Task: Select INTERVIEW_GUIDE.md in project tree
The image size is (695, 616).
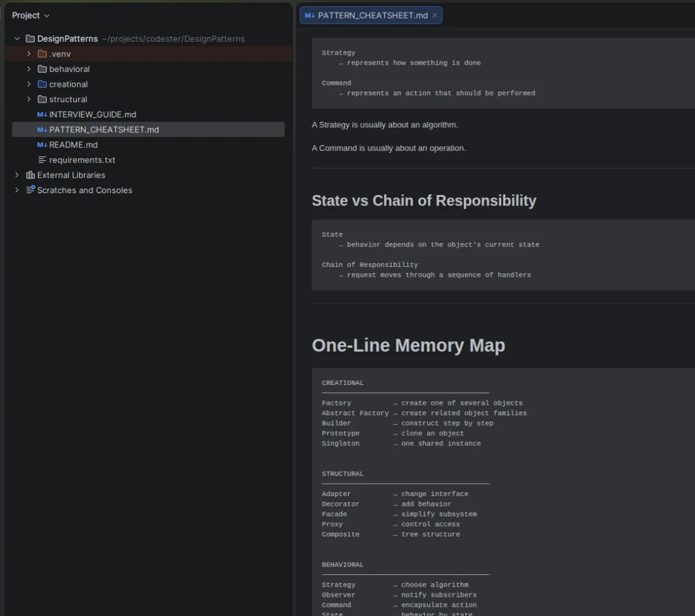Action: (92, 114)
